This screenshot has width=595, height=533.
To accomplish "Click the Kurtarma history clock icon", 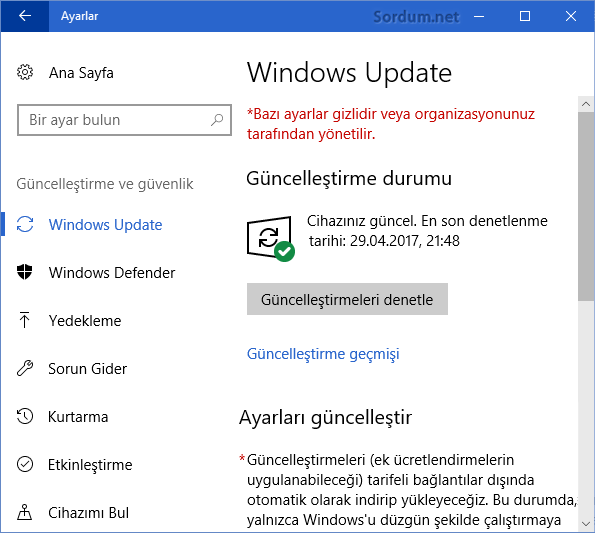I will [x=25, y=416].
